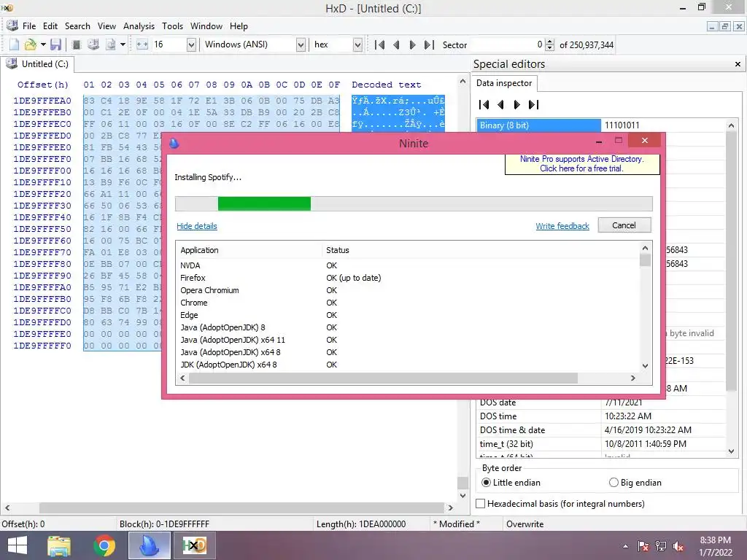Go to first sector button
This screenshot has width=747, height=560.
click(x=379, y=44)
